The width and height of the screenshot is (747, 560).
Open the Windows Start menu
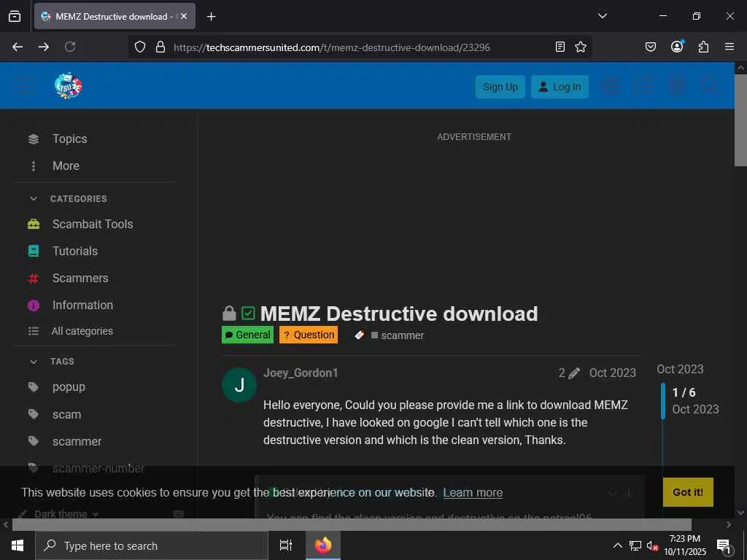coord(18,545)
